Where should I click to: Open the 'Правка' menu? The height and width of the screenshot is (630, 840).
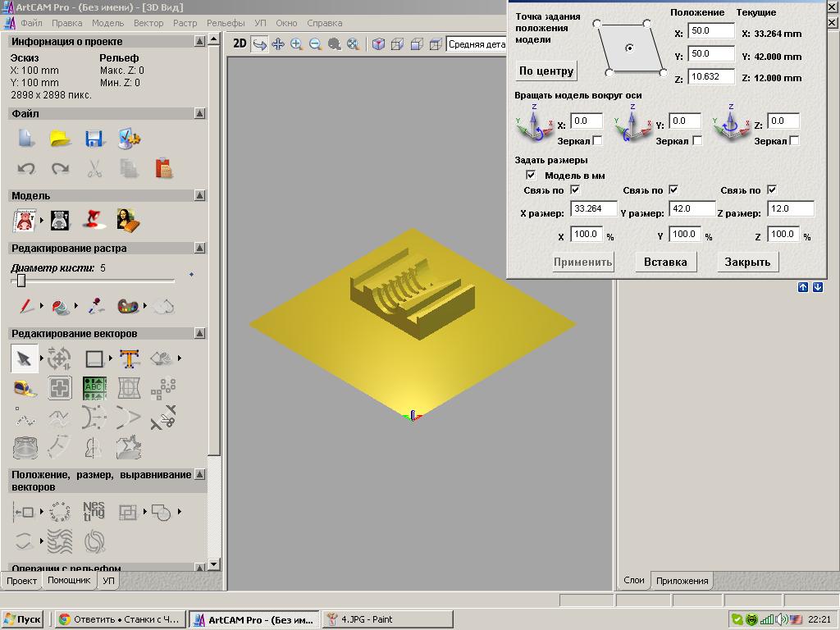(67, 23)
